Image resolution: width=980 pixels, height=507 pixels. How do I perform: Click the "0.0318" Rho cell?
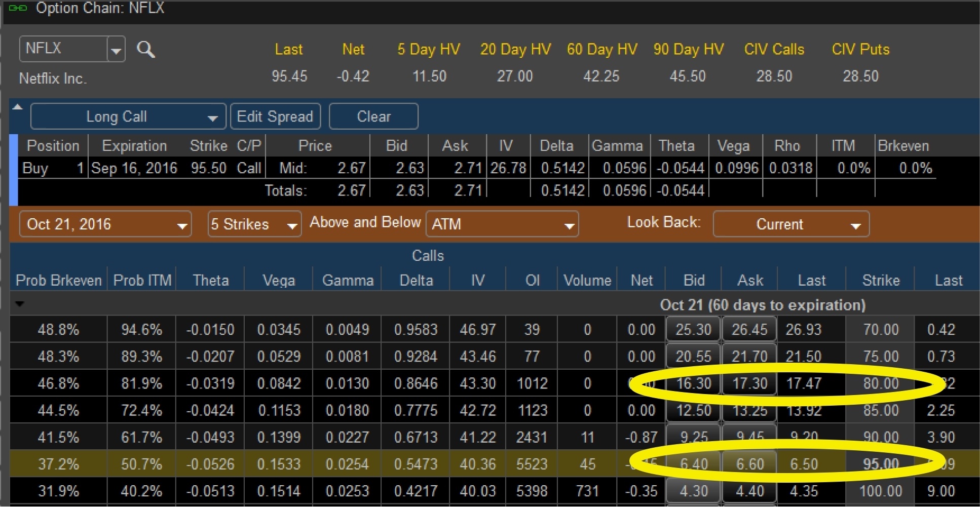pos(790,168)
